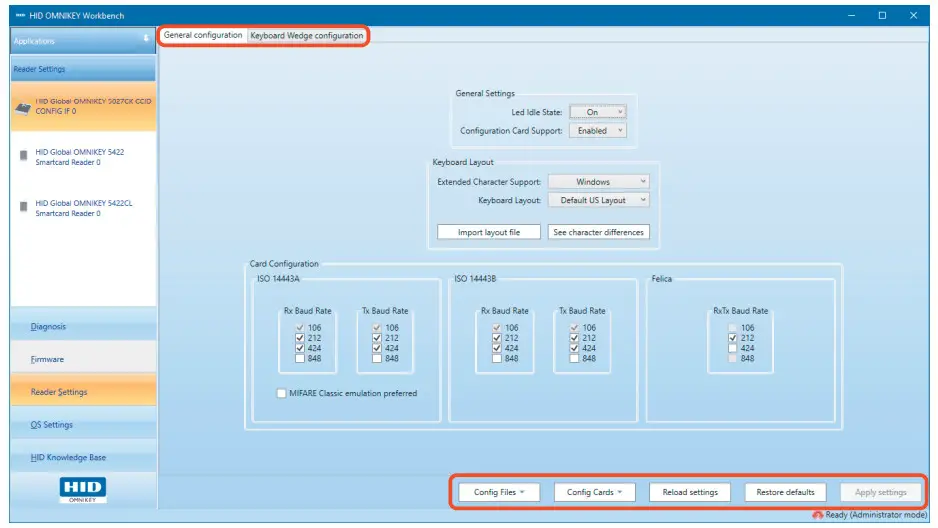Click the OMNIKEY 5422CL reader icon
This screenshot has height=528, width=938.
coord(23,207)
